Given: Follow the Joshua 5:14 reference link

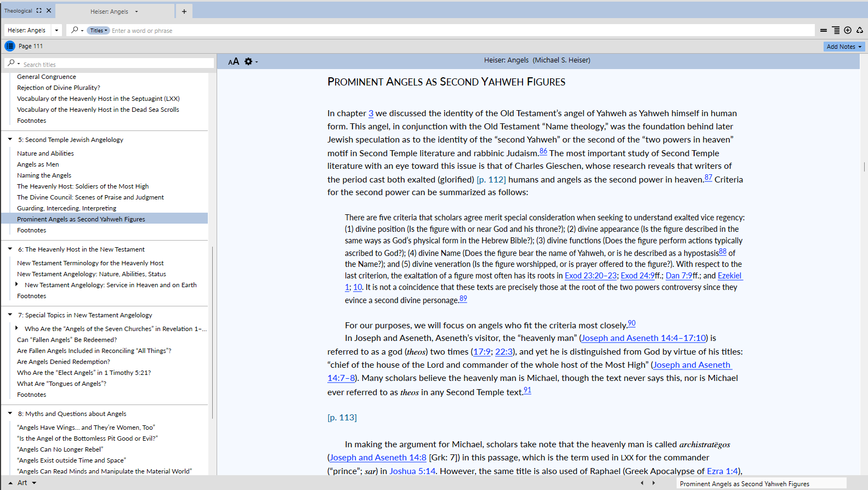Looking at the screenshot, I should pos(412,471).
